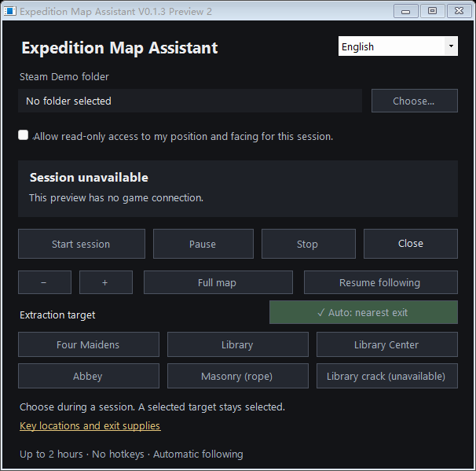Click the language dropdown arrow
The height and width of the screenshot is (471, 476).
[x=451, y=46]
